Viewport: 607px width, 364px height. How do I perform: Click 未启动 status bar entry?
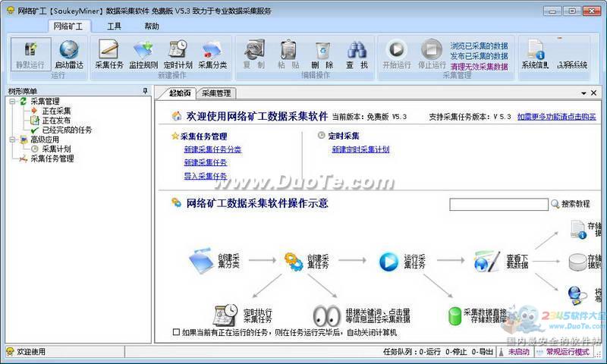518,352
